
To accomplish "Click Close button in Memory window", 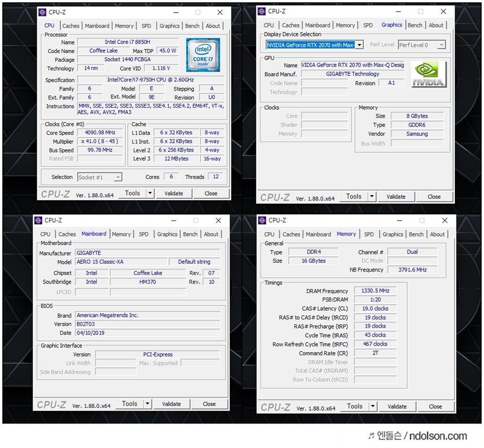I will (435, 407).
